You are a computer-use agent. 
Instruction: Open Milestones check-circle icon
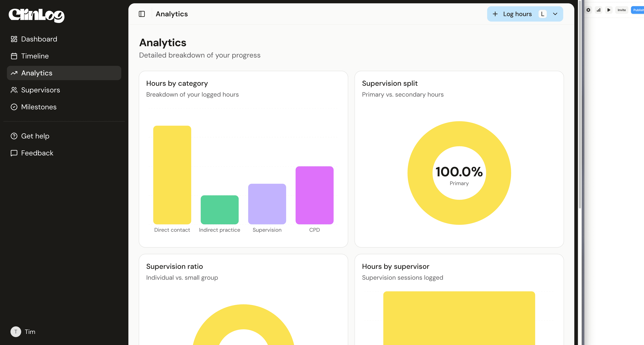pos(14,107)
